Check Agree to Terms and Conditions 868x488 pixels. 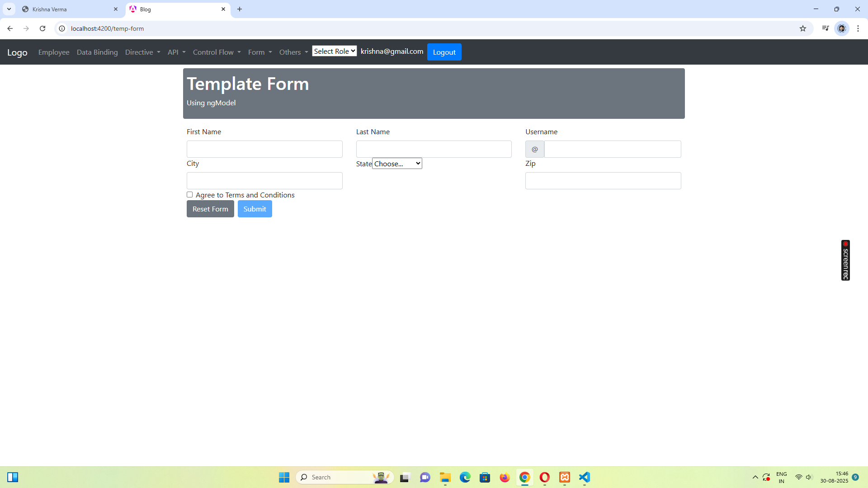tap(190, 195)
